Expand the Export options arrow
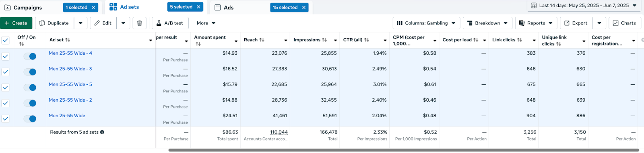 click(599, 23)
